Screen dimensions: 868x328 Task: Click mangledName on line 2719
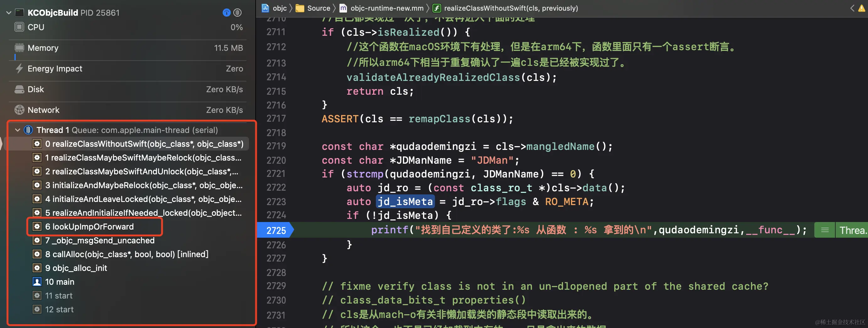[x=561, y=146]
